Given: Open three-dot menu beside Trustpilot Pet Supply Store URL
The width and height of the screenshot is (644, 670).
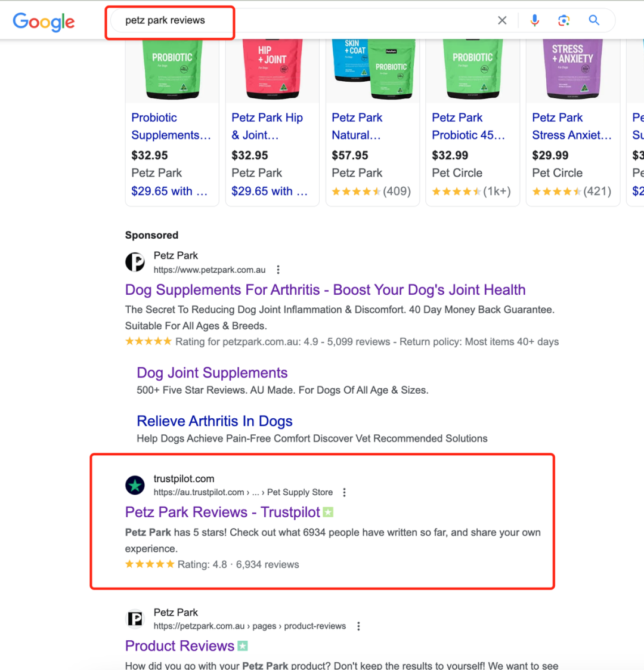Looking at the screenshot, I should pos(344,492).
